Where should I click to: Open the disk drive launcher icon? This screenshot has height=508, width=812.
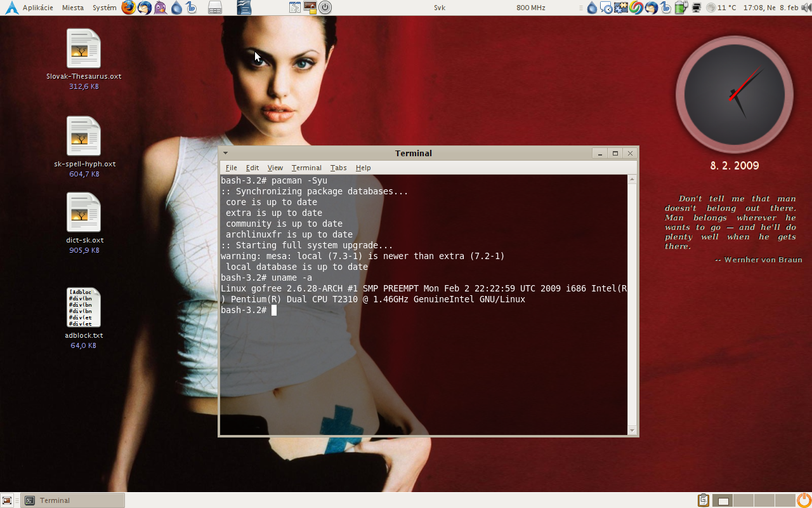point(215,8)
